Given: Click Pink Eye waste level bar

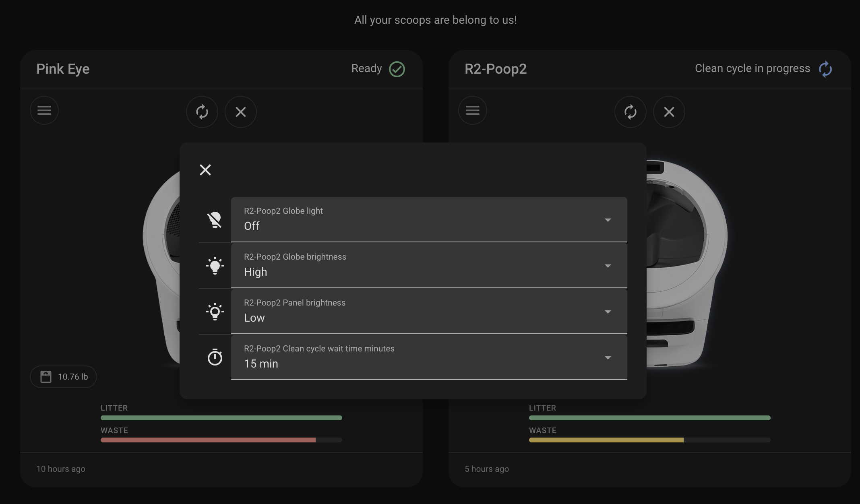Looking at the screenshot, I should pyautogui.click(x=221, y=440).
